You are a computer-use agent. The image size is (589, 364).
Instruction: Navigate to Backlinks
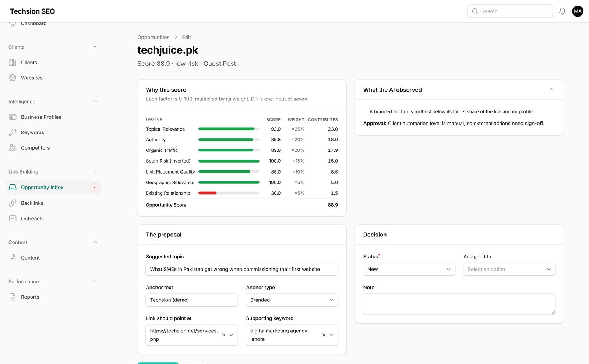tap(53, 203)
